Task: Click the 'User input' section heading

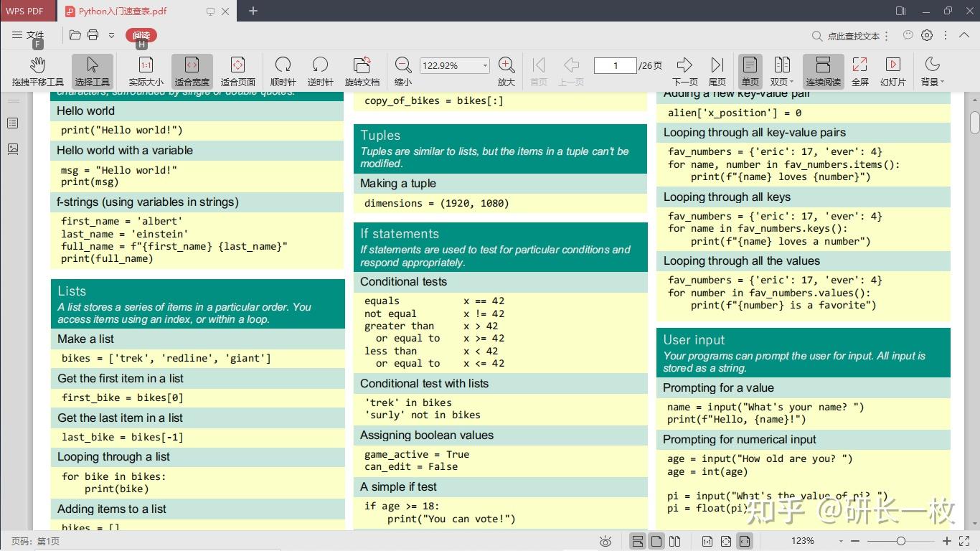Action: pyautogui.click(x=694, y=340)
